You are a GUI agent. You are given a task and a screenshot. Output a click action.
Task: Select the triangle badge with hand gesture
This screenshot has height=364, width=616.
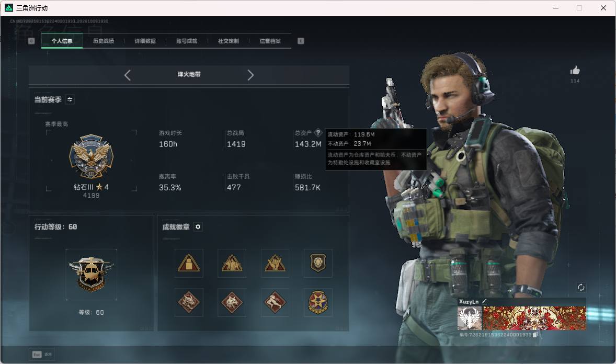pyautogui.click(x=275, y=263)
